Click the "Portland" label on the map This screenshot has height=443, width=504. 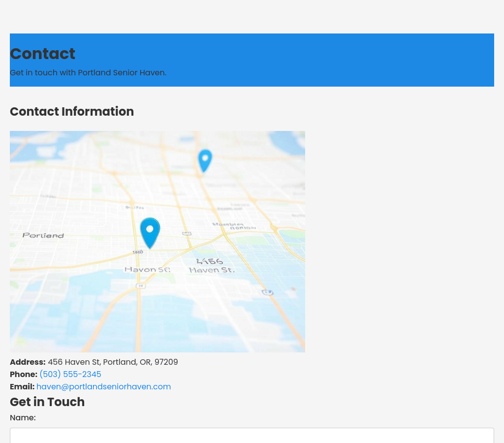point(43,235)
